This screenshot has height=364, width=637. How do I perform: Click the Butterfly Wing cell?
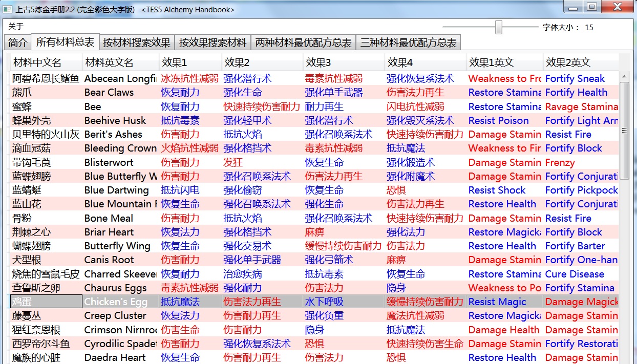point(121,246)
